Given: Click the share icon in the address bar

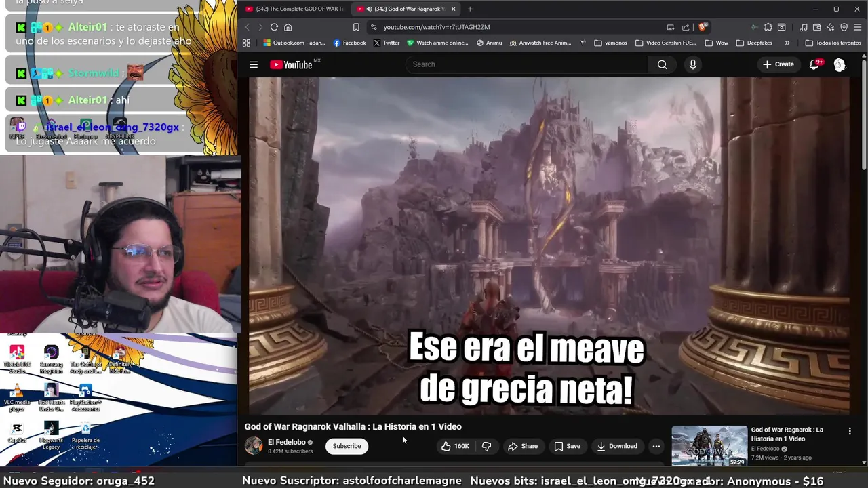Looking at the screenshot, I should pyautogui.click(x=686, y=27).
